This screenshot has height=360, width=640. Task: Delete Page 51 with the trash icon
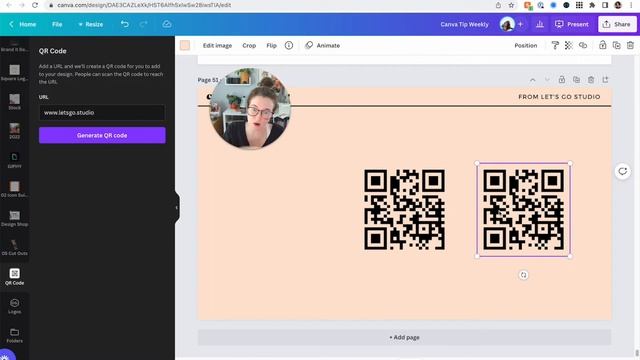591,80
